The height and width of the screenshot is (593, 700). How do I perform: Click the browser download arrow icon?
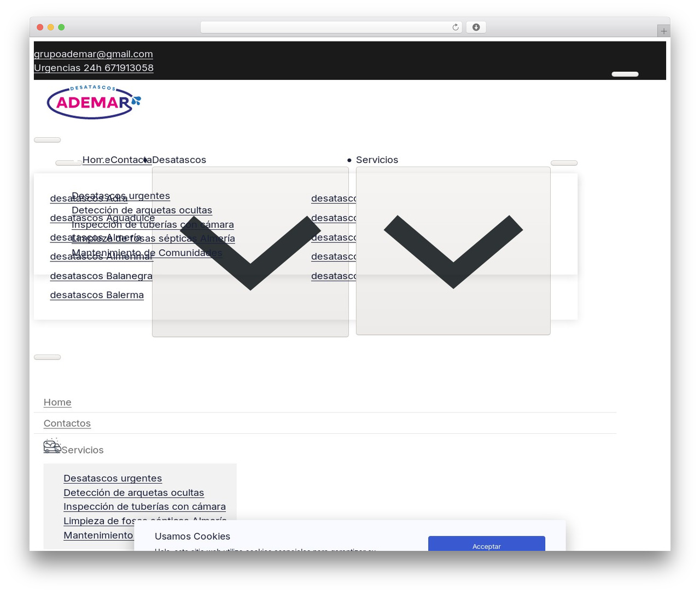(x=476, y=27)
